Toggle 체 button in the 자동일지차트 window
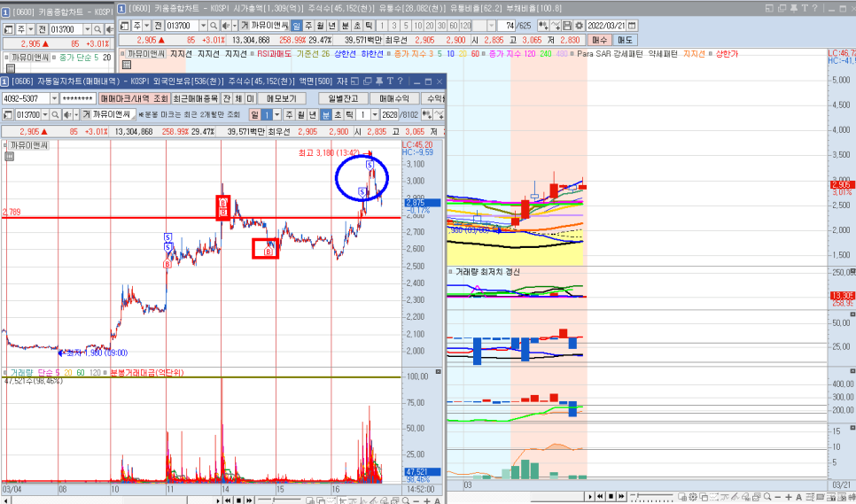The image size is (856, 504). point(238,98)
